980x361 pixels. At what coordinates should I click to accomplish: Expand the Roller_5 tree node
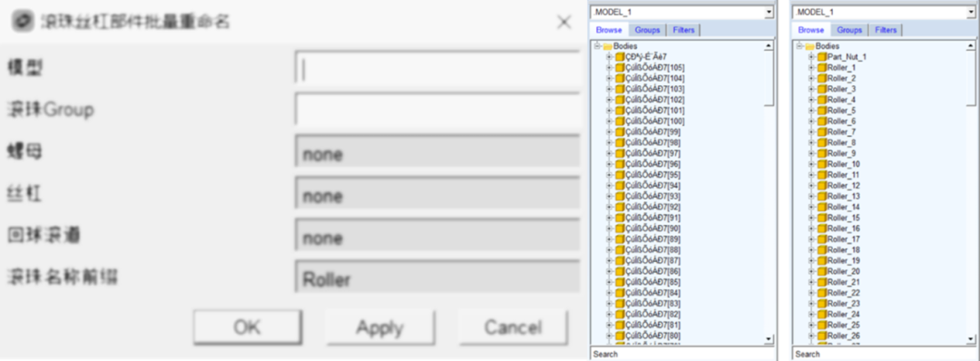811,111
